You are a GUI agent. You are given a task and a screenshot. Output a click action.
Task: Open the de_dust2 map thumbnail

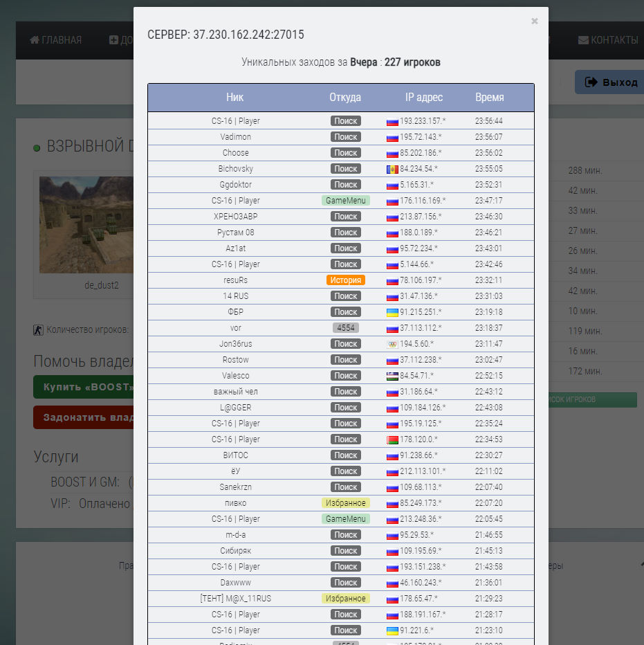[x=86, y=225]
